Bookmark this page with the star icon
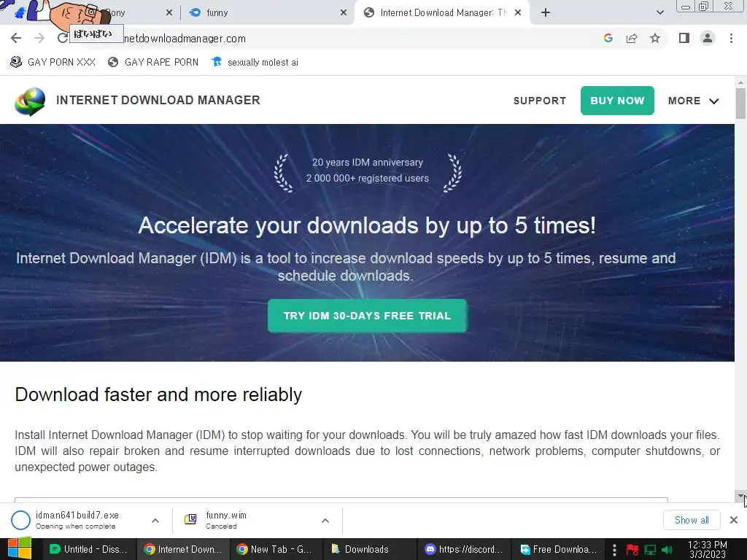This screenshot has height=560, width=747. tap(655, 38)
